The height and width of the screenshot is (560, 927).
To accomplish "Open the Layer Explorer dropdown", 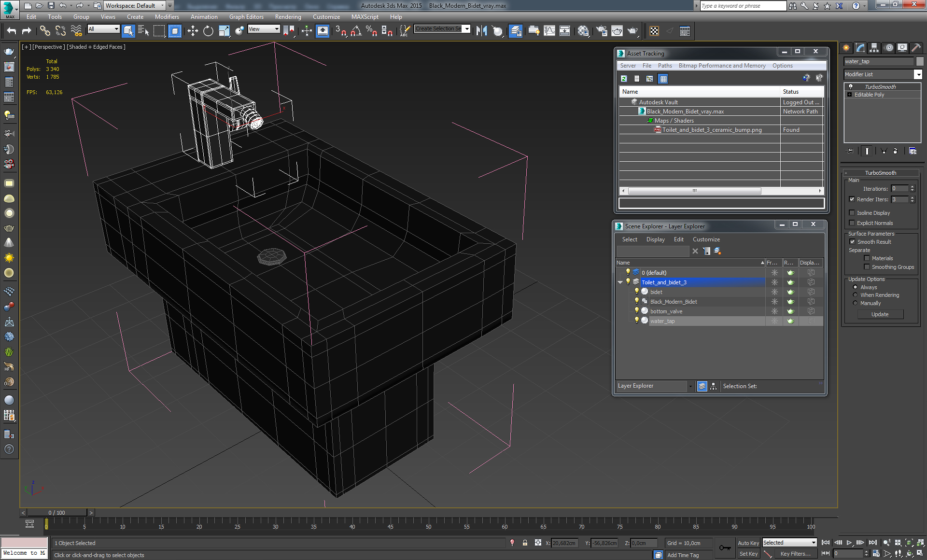I will pyautogui.click(x=690, y=386).
